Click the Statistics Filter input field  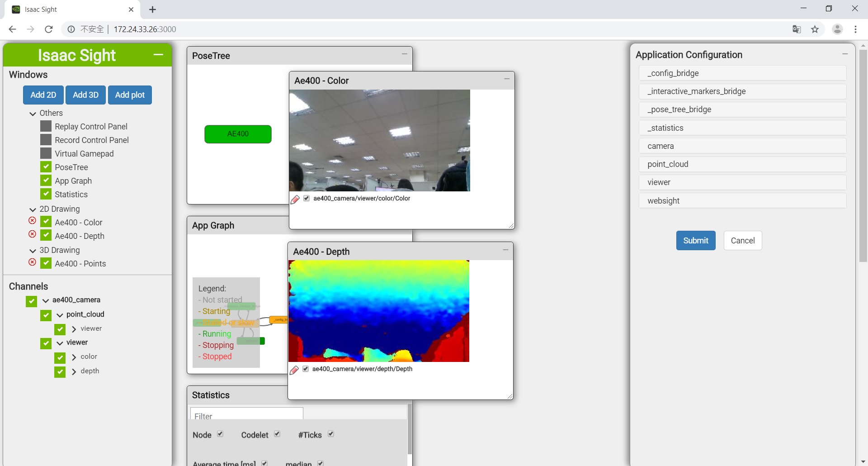point(246,414)
